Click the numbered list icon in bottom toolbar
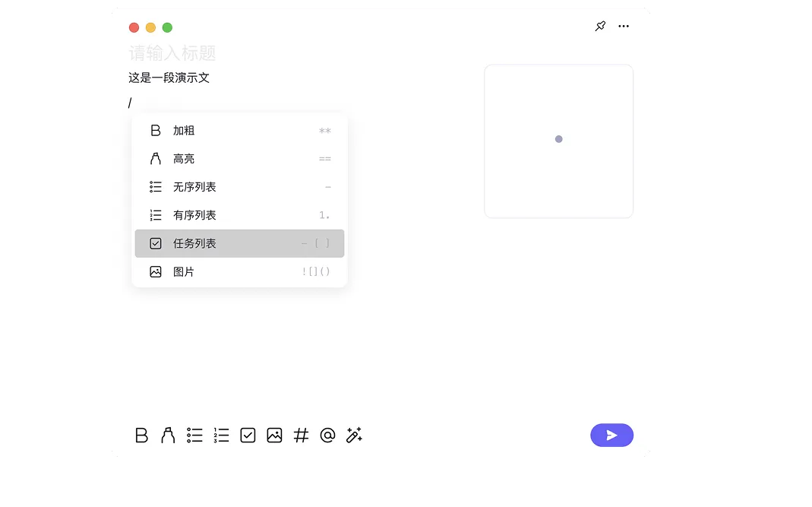This screenshot has height=507, width=812. 221,435
